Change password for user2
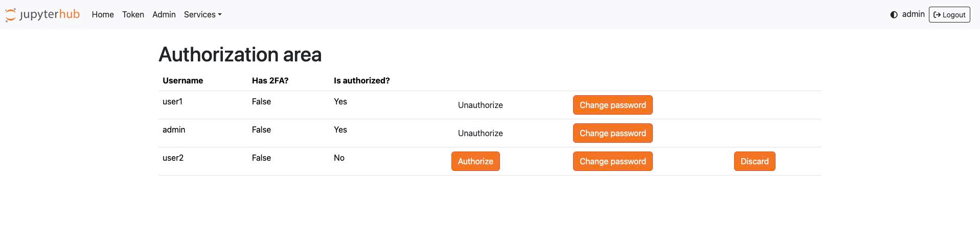 [612, 161]
